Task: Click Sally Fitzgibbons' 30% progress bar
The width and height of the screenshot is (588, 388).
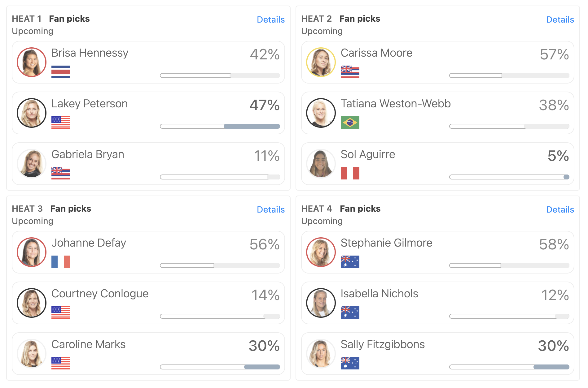Action: tap(509, 367)
